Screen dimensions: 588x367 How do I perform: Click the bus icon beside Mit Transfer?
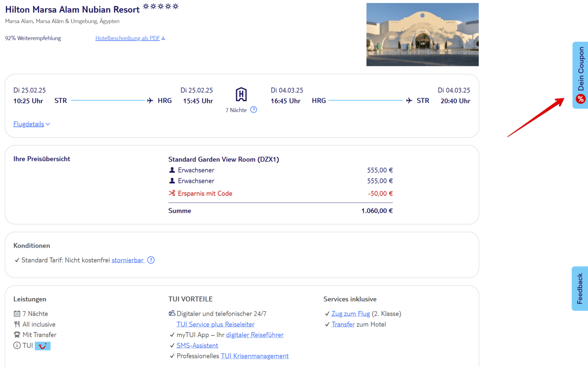coord(17,335)
